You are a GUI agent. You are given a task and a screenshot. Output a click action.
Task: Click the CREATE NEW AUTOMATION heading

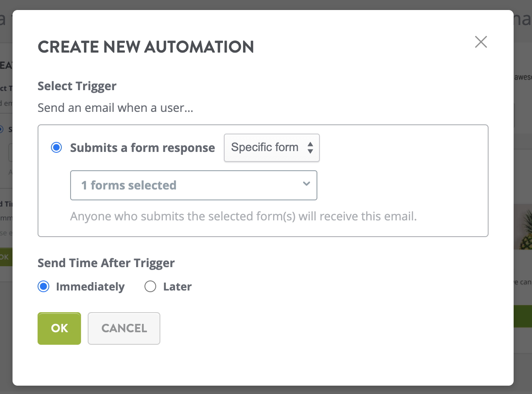(146, 47)
